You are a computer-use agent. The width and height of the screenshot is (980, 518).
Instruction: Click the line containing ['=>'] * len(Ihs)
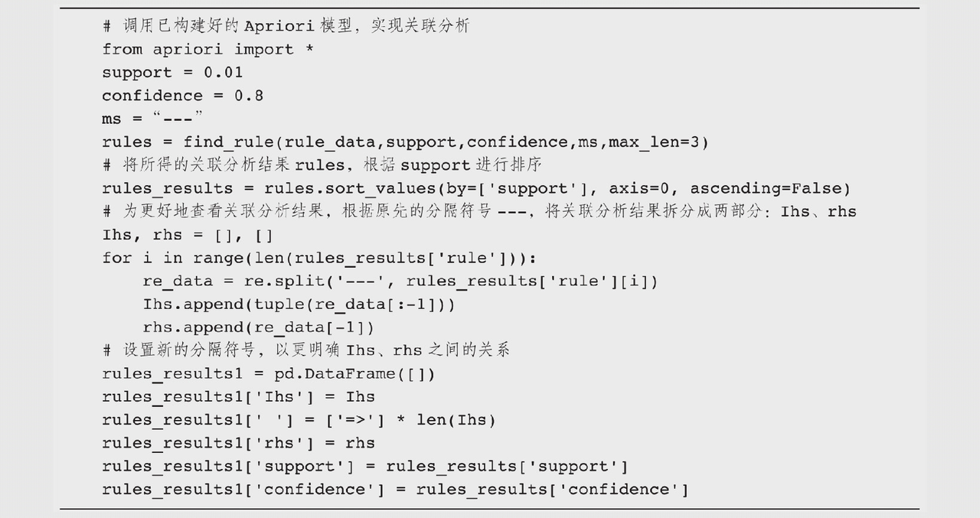click(x=299, y=420)
